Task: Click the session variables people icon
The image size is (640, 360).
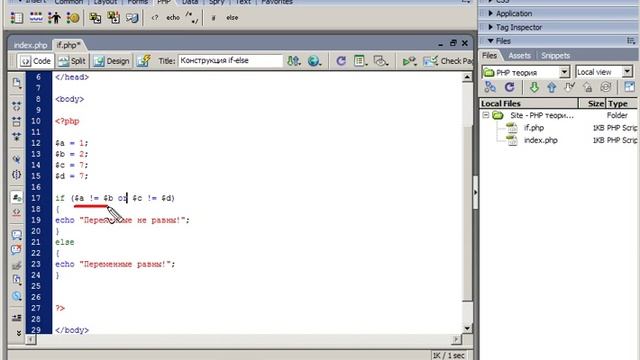Action: [x=54, y=18]
